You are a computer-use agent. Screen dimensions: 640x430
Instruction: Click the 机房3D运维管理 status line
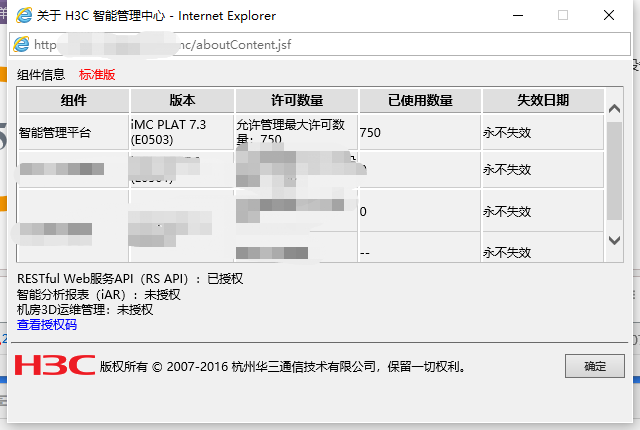point(85,310)
